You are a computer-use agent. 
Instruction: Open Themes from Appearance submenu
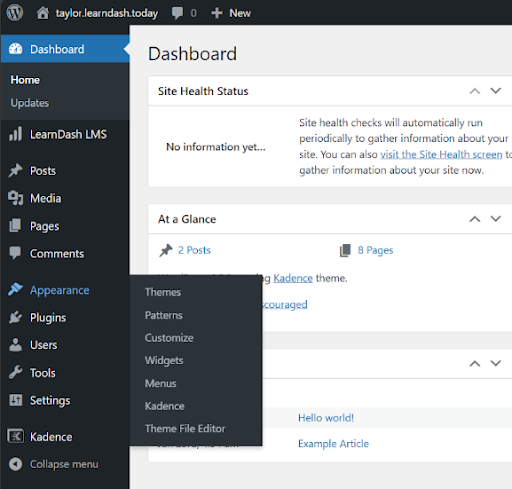click(x=163, y=292)
